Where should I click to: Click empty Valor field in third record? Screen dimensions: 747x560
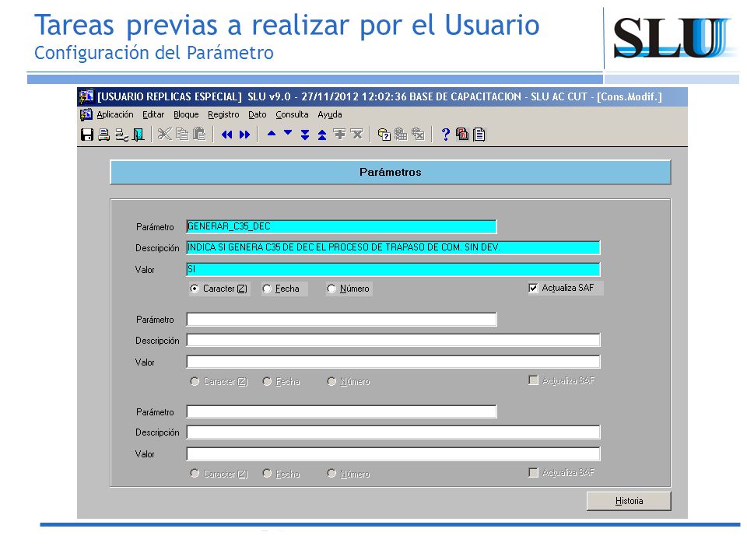pos(393,453)
